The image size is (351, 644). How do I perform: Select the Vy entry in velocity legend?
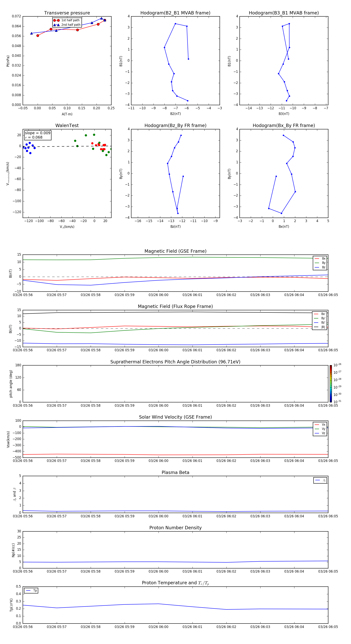coord(320,429)
